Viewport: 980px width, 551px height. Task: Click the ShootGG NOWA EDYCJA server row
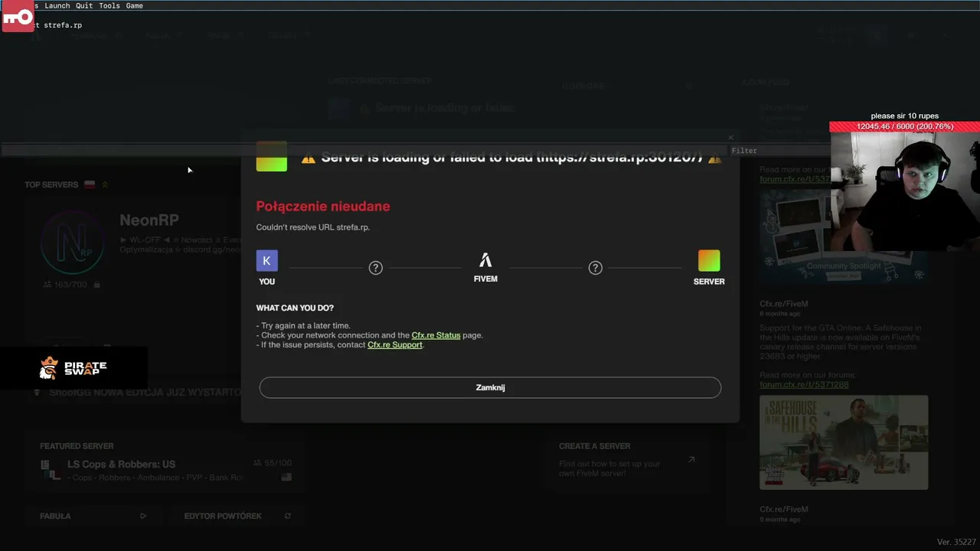[138, 393]
